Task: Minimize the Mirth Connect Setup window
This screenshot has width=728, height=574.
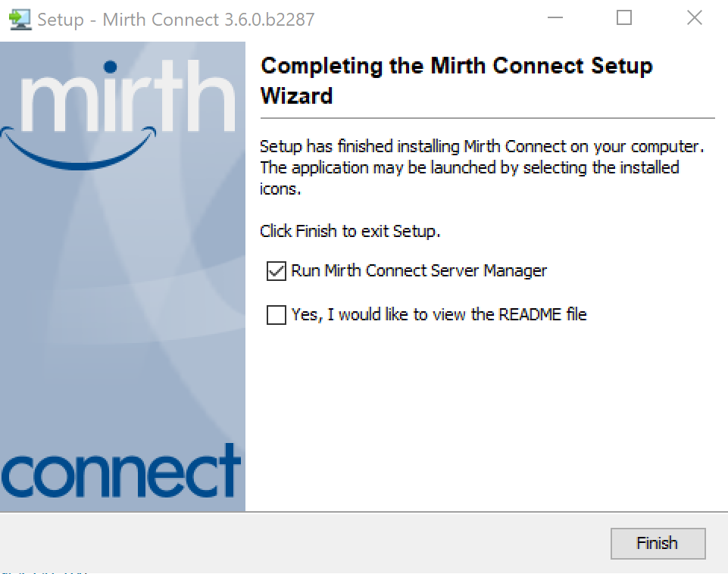Action: pos(555,18)
